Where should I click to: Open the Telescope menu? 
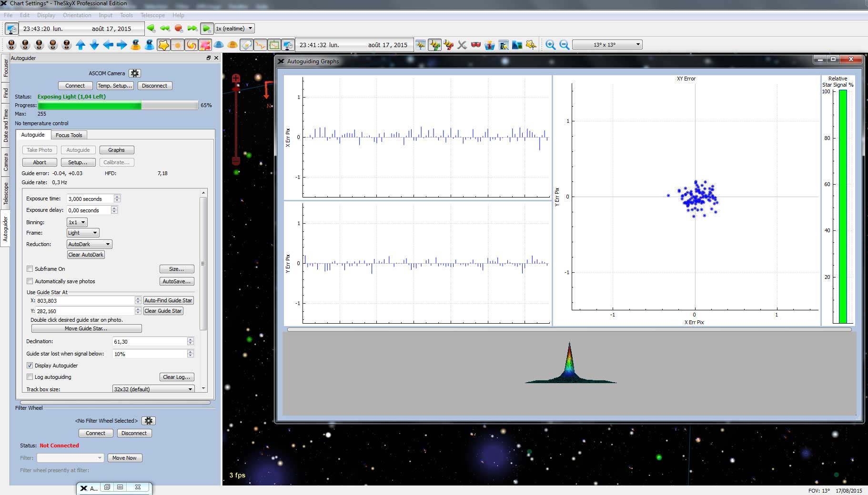coord(152,15)
